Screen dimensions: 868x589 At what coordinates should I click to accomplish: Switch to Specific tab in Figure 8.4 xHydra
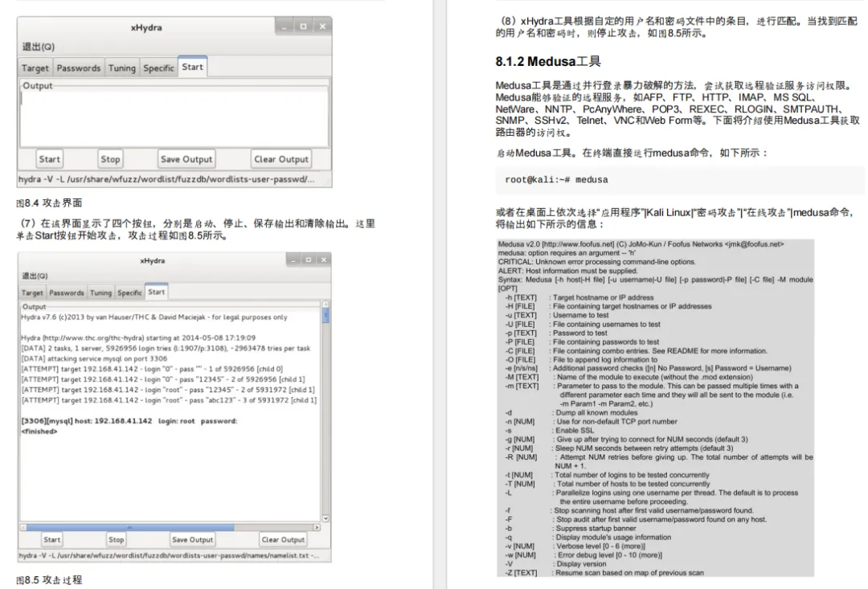tap(158, 68)
